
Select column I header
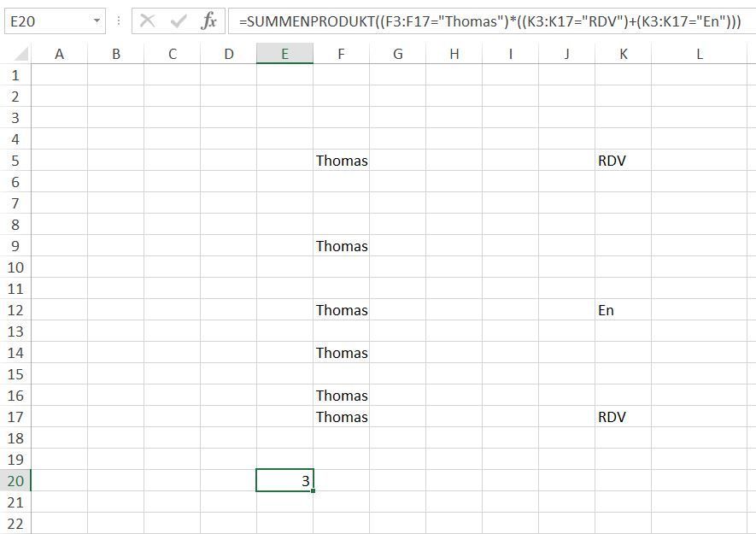pyautogui.click(x=511, y=54)
